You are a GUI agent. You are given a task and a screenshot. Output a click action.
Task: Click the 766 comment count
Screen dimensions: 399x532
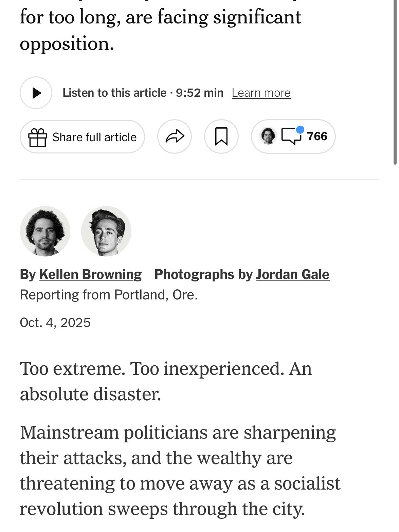(317, 136)
